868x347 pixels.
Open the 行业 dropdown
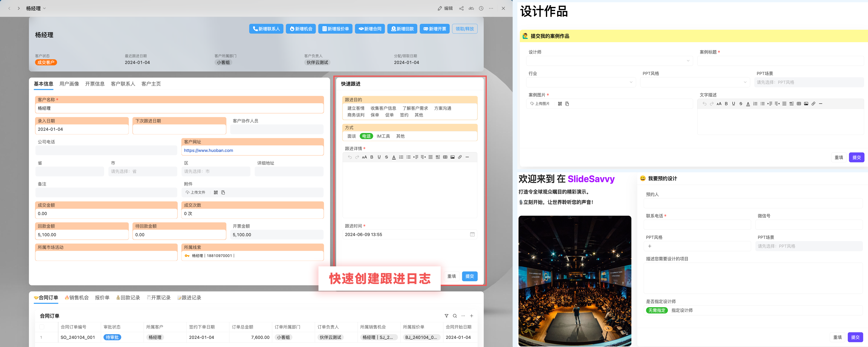click(x=581, y=82)
